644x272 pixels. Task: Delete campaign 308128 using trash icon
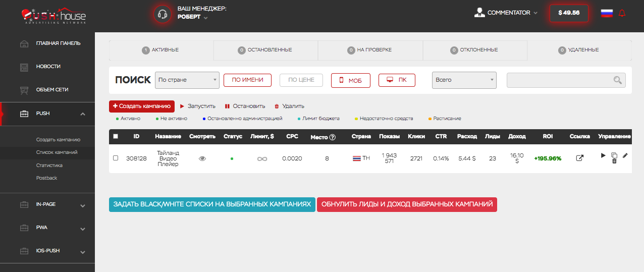[614, 161]
